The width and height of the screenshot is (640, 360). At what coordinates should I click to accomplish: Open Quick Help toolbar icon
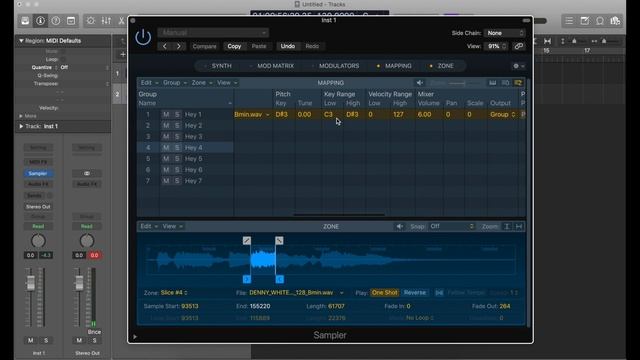pos(56,21)
